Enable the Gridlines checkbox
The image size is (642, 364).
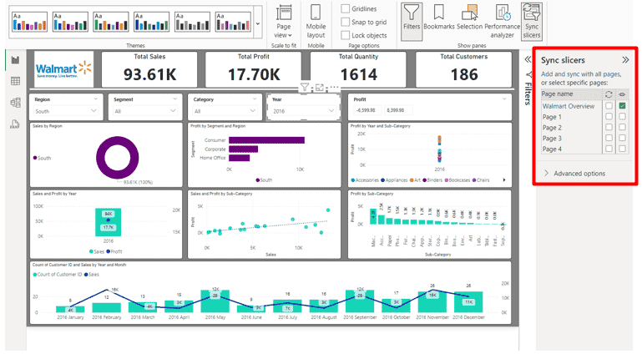(x=346, y=8)
